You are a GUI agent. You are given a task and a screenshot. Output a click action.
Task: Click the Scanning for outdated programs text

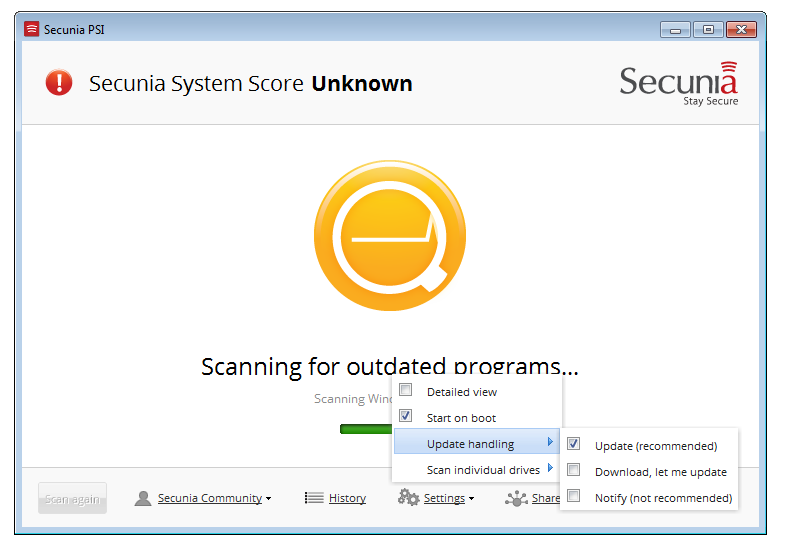[389, 367]
